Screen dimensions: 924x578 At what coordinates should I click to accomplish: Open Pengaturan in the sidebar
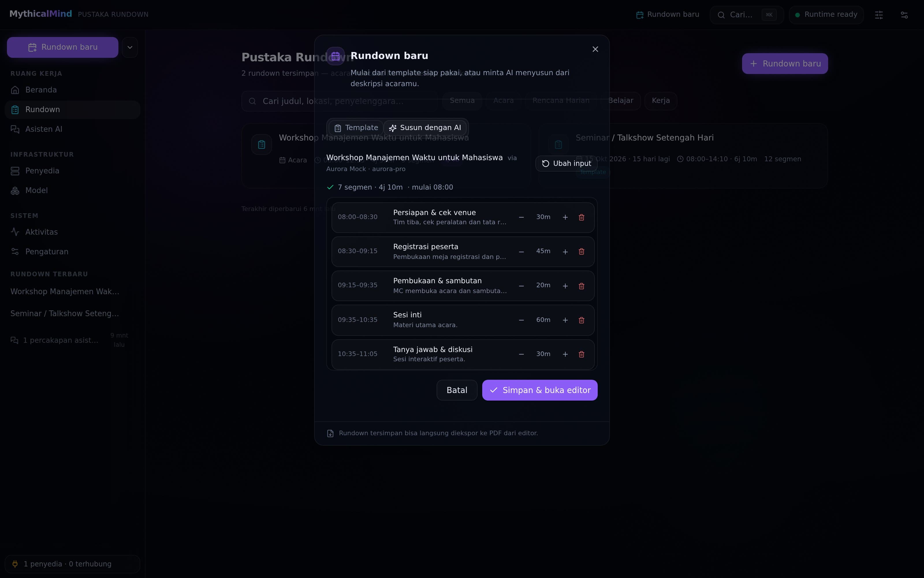72,251
